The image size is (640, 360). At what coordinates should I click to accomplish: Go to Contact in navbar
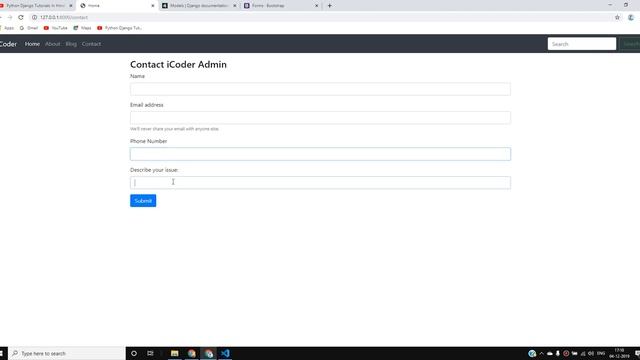coord(91,44)
